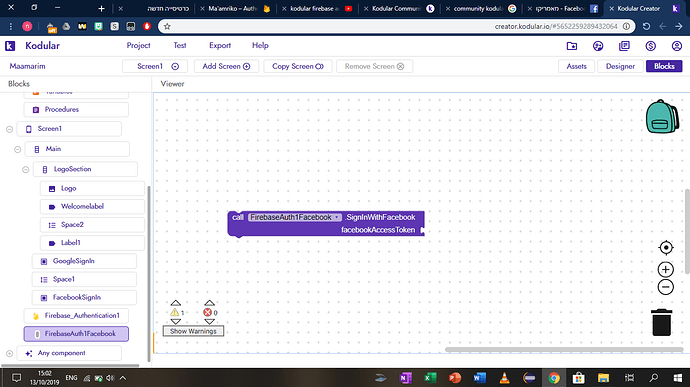Click the red error indicator
Screen dimensions: 690x387
pyautogui.click(x=207, y=312)
